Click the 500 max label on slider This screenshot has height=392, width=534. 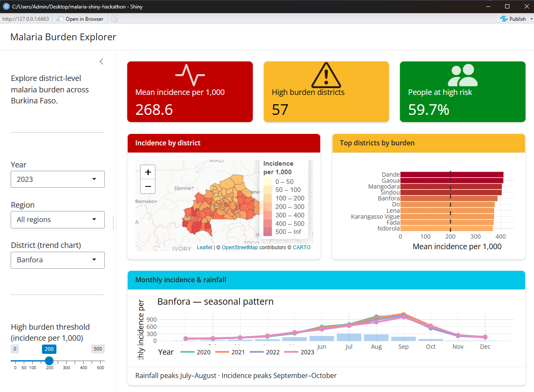(x=98, y=349)
